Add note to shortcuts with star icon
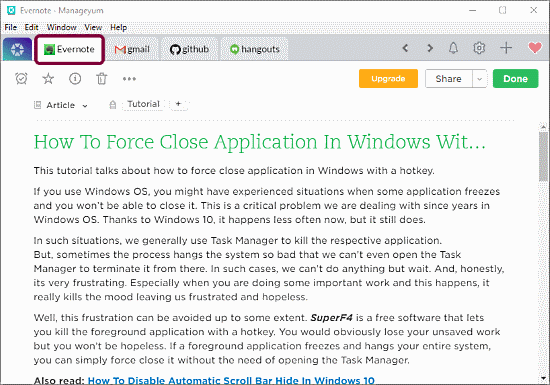Screen dimensions: 550x385 pyautogui.click(x=48, y=79)
